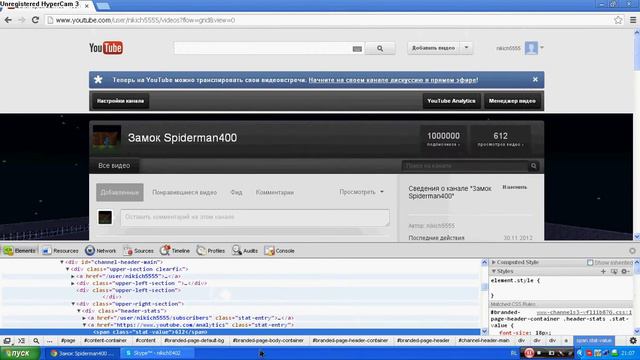Open the Profiles panel
The image size is (640, 360).
pyautogui.click(x=211, y=251)
